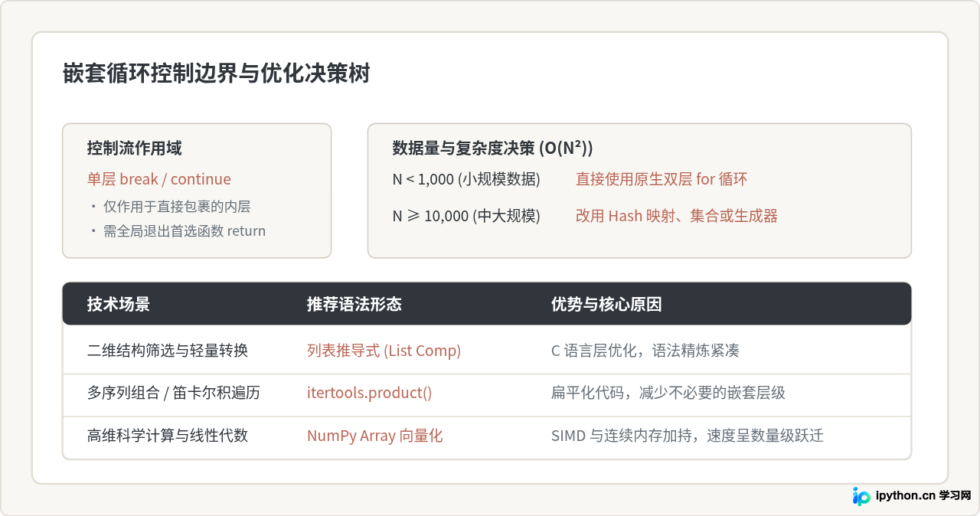Image resolution: width=980 pixels, height=516 pixels.
Task: Click the title '嵌套循环控制边界与优化决策树'
Action: coord(216,73)
